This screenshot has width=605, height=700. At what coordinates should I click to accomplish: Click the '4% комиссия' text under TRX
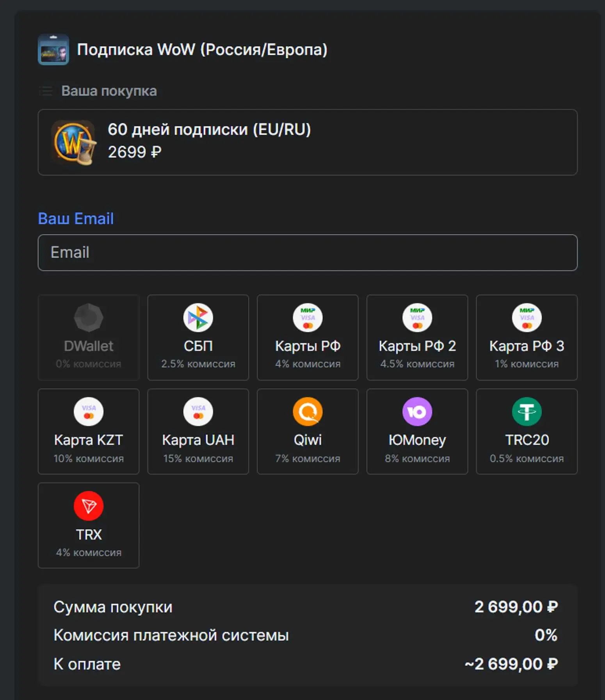pyautogui.click(x=89, y=552)
